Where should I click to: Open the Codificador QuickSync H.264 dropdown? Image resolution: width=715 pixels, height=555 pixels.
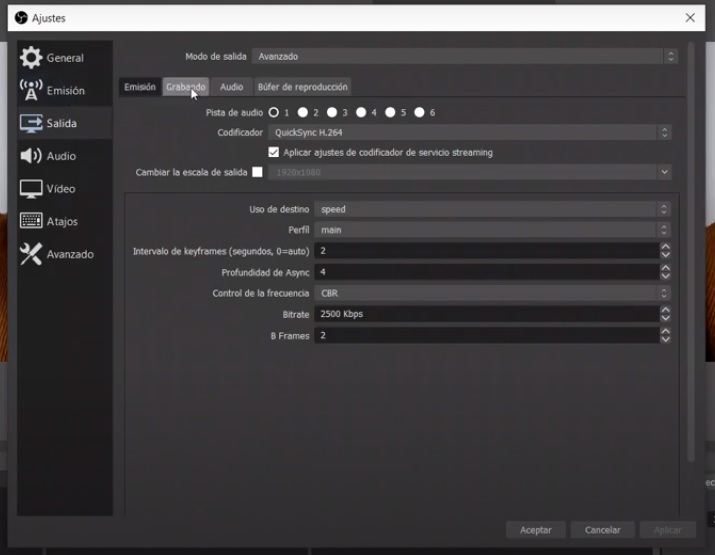(468, 132)
